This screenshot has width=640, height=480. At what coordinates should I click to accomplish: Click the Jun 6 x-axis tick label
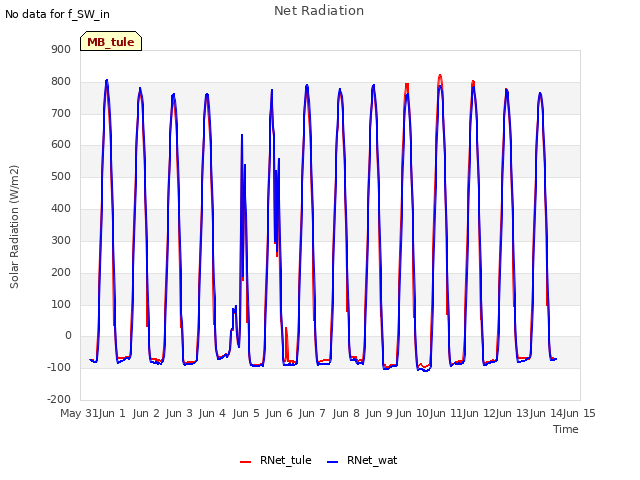pos(279,413)
